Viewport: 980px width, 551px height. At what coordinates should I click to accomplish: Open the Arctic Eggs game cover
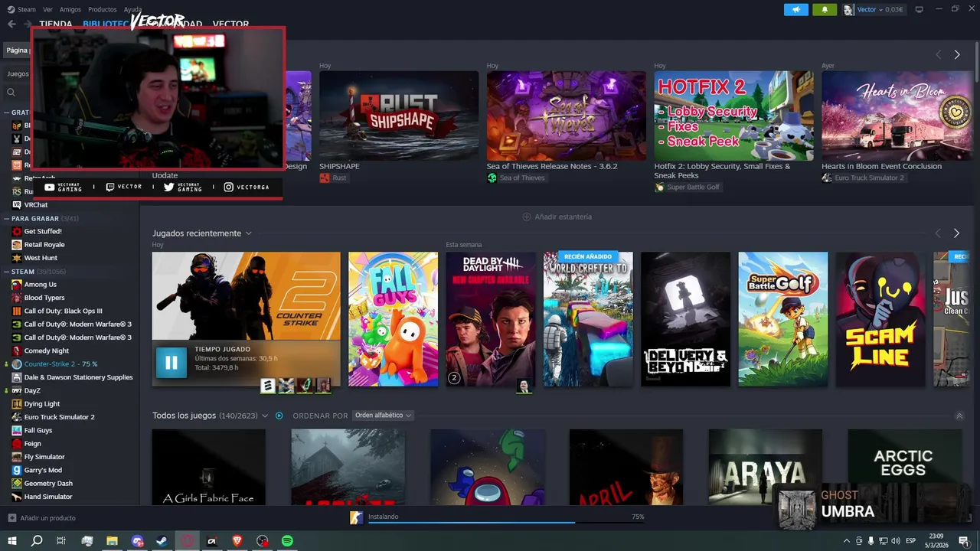(903, 466)
